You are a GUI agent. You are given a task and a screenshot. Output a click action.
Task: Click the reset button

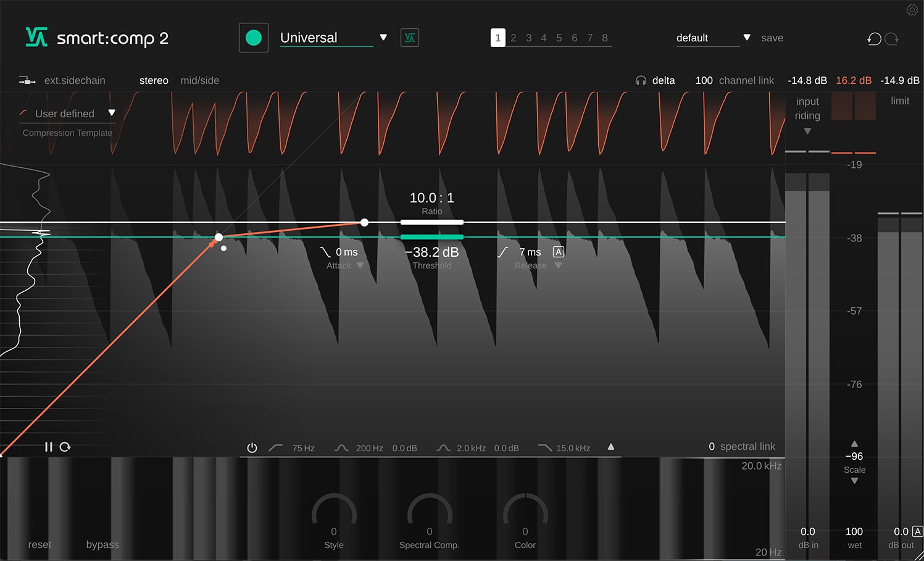[40, 544]
